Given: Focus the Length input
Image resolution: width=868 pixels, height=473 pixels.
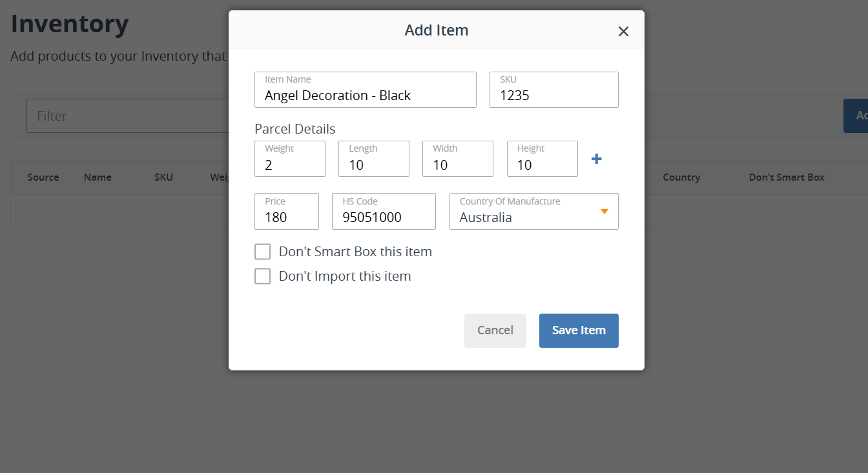Looking at the screenshot, I should (374, 159).
